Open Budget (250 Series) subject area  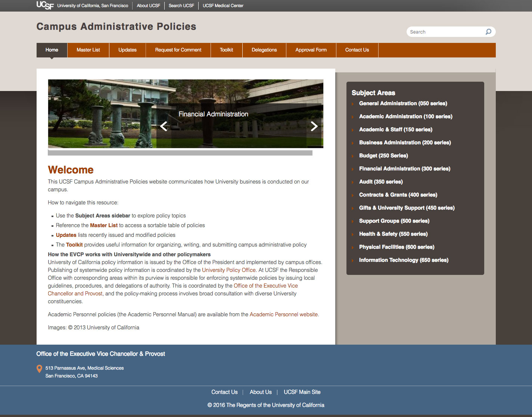tap(383, 156)
